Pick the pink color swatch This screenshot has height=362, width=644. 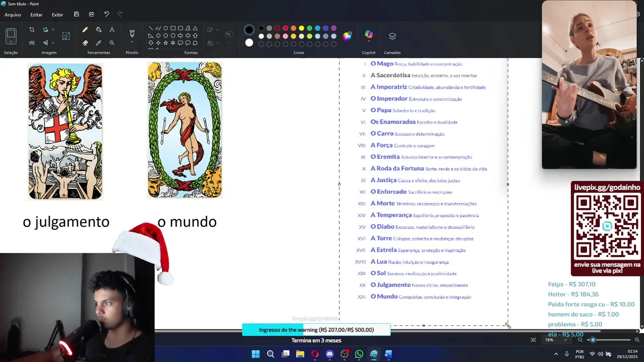coord(285,36)
